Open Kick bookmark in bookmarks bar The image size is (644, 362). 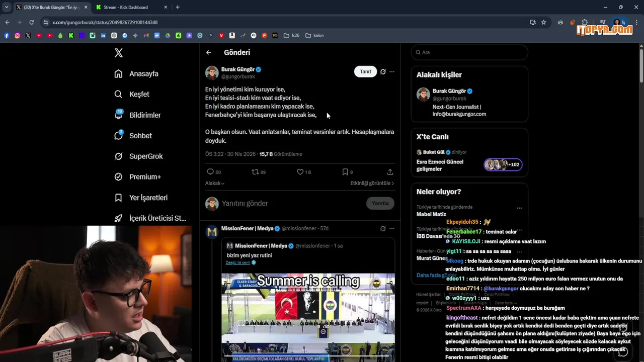coord(71,35)
